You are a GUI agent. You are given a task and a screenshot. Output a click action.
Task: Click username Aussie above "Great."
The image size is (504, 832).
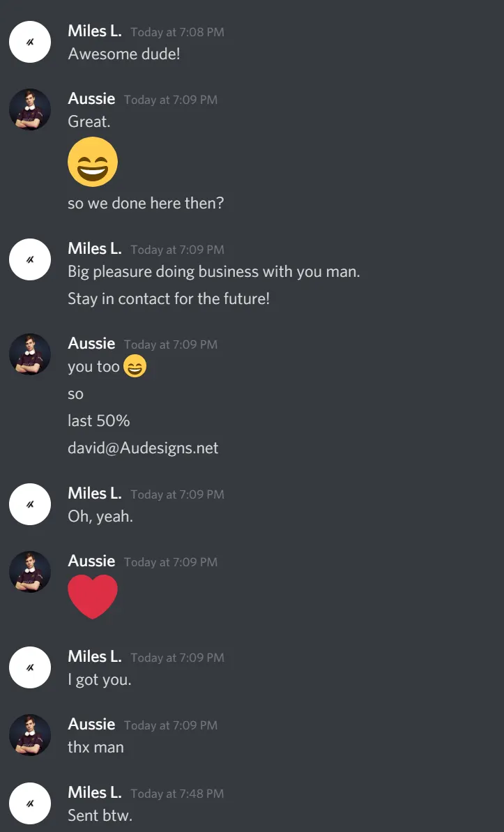(x=91, y=99)
